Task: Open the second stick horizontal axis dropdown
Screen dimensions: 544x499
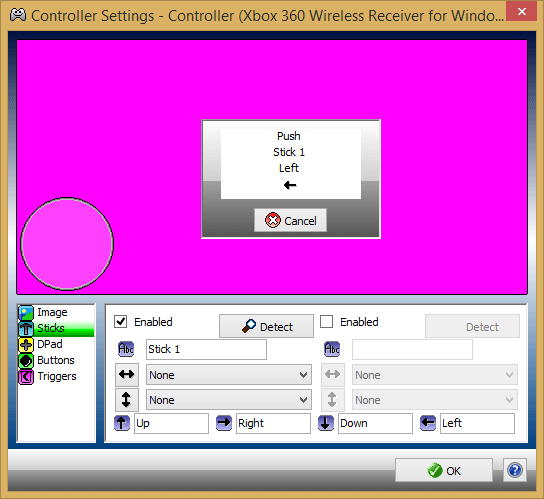Action: [435, 375]
